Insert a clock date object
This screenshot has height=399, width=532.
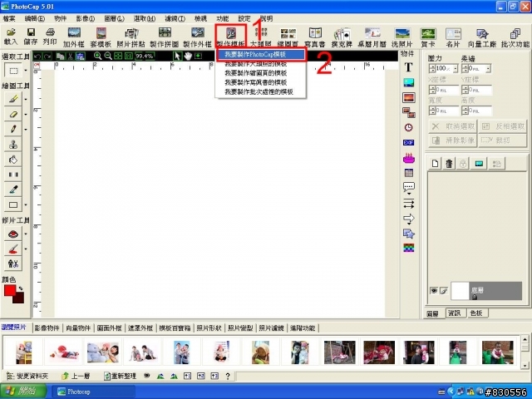point(408,127)
